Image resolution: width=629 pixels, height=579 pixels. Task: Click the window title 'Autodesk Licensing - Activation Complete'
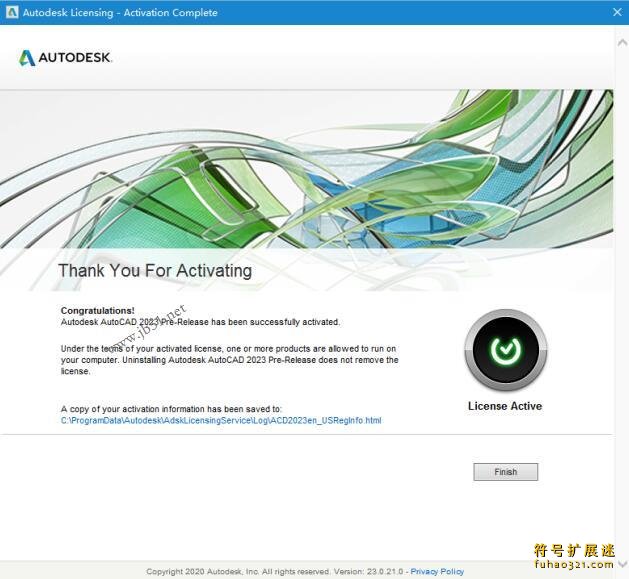click(x=120, y=12)
